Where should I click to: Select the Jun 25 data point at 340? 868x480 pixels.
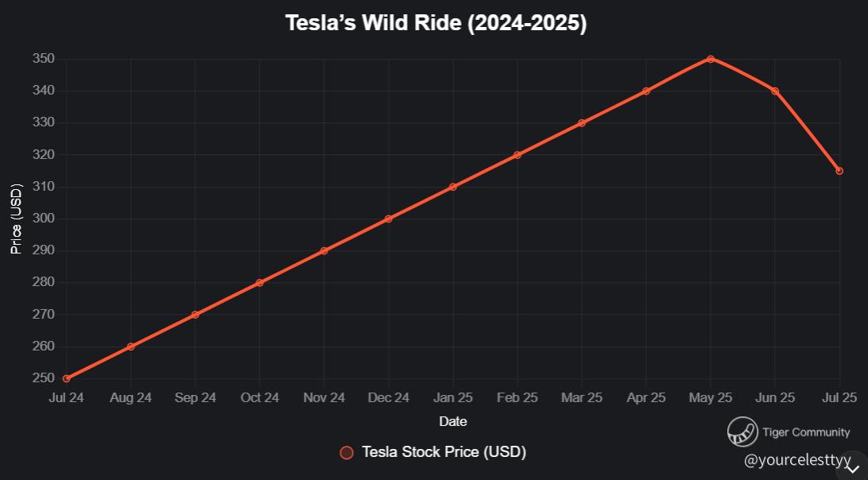coord(775,91)
